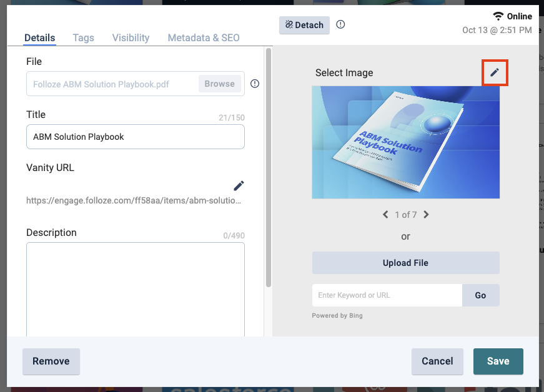Open the Visibility tab
This screenshot has height=392, width=544.
(131, 37)
